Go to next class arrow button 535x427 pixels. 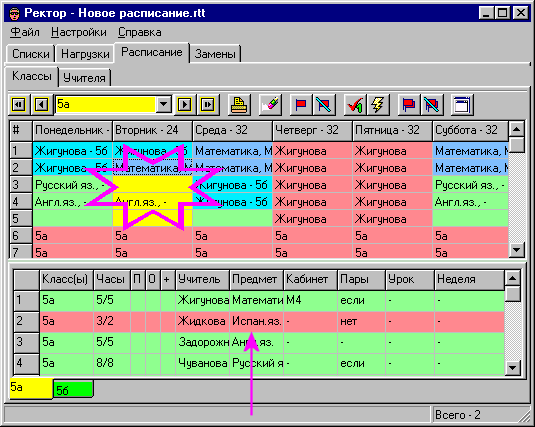[185, 104]
